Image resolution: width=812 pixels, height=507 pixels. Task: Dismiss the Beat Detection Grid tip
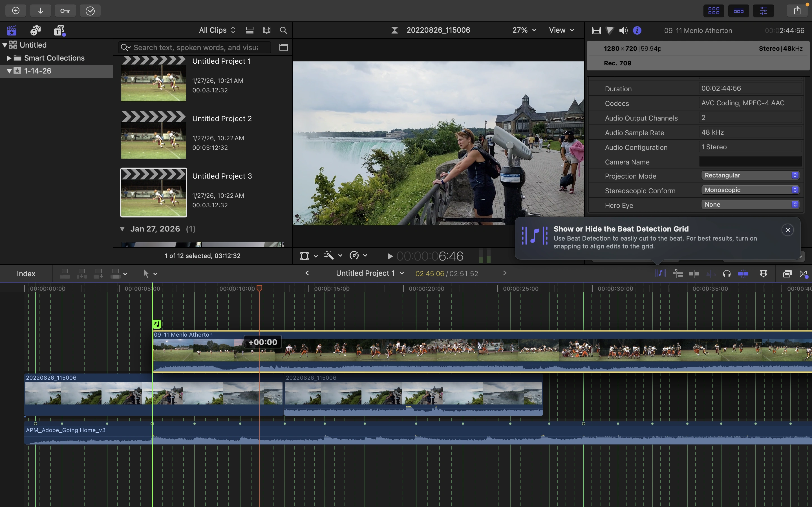pyautogui.click(x=787, y=230)
